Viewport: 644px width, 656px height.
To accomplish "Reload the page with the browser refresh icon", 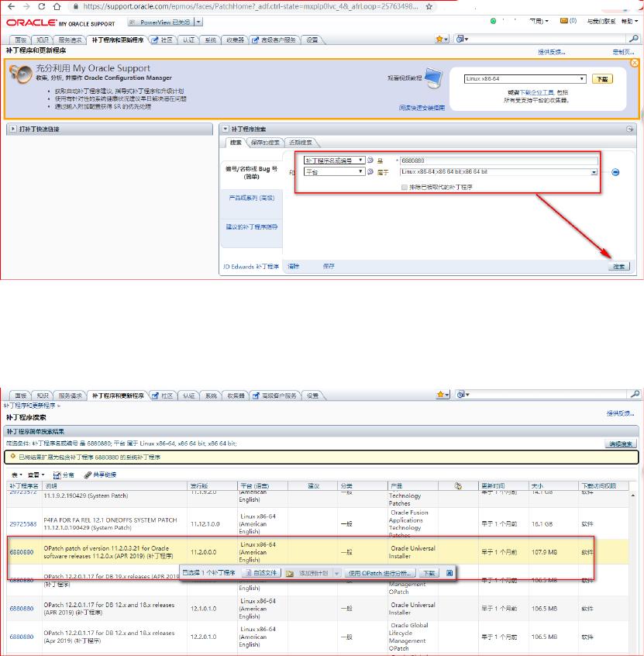I will tap(41, 6).
